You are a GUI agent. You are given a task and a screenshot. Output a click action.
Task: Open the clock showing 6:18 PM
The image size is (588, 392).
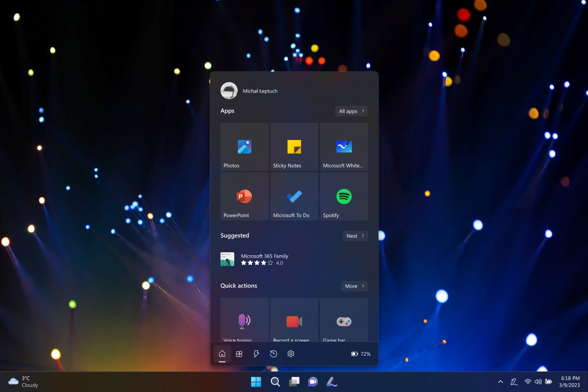pyautogui.click(x=569, y=382)
